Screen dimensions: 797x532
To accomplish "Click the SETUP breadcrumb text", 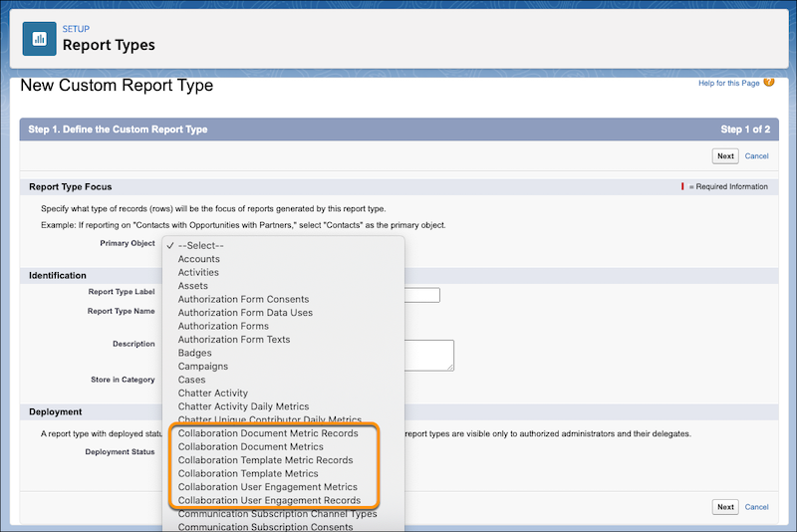I will point(76,29).
